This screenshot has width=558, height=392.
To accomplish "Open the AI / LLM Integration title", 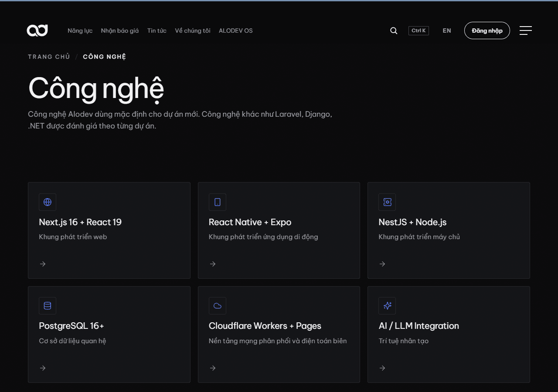I will click(418, 326).
